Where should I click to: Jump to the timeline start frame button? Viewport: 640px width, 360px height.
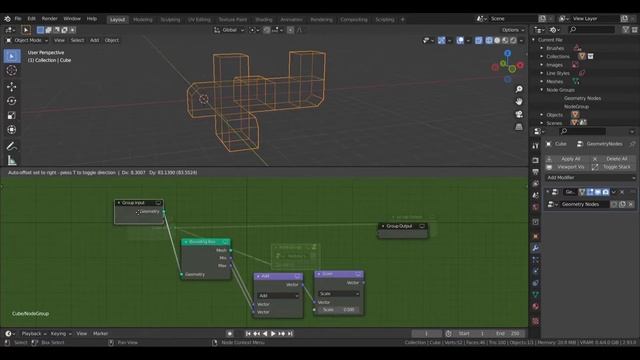(248, 334)
